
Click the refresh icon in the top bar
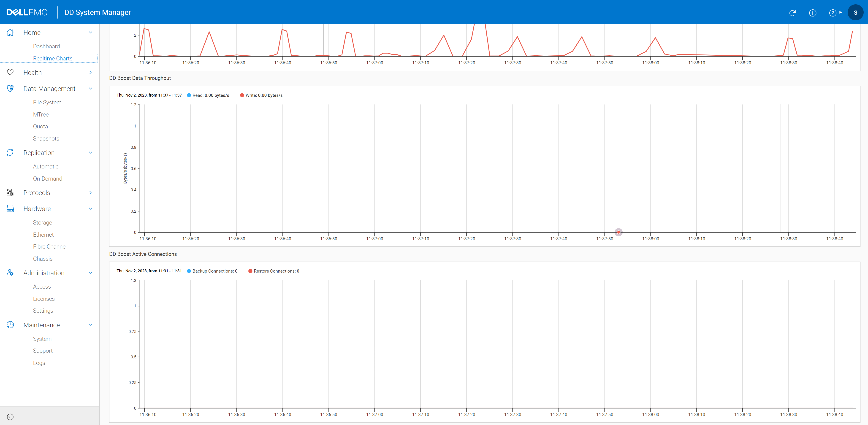(x=792, y=13)
